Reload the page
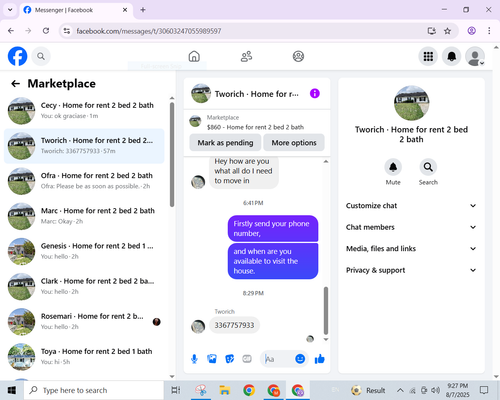The image size is (500, 400). (x=46, y=31)
